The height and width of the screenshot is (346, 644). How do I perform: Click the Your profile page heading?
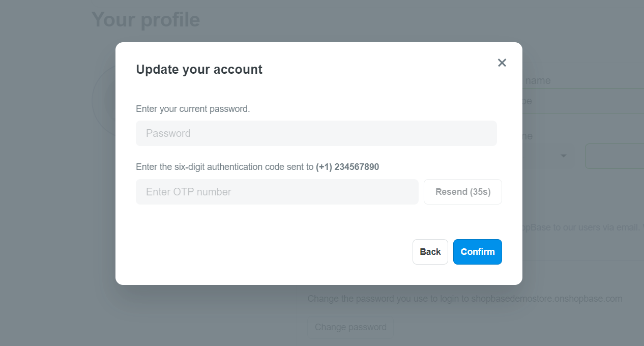coord(145,19)
